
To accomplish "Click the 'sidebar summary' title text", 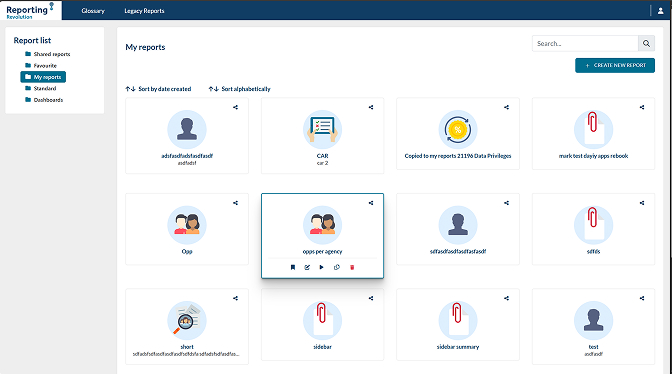I will [x=458, y=347].
